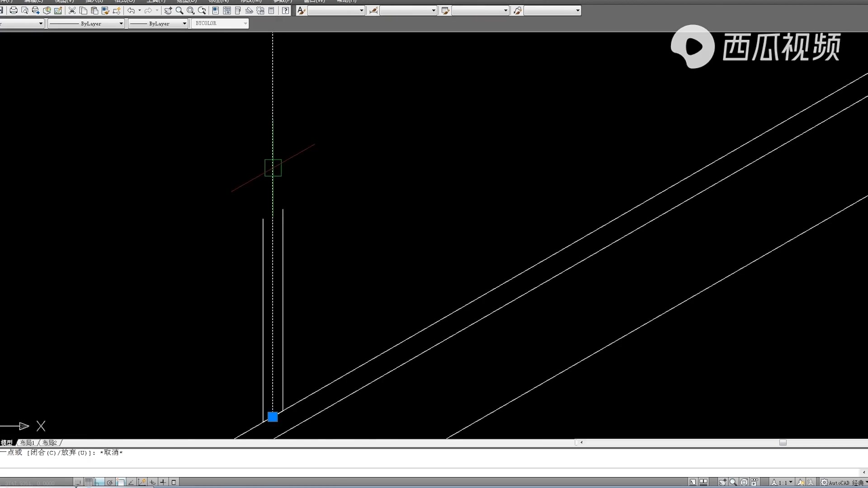Screen dimensions: 868x488
Task: Click the Model space button in status bar
Action: (x=693, y=482)
